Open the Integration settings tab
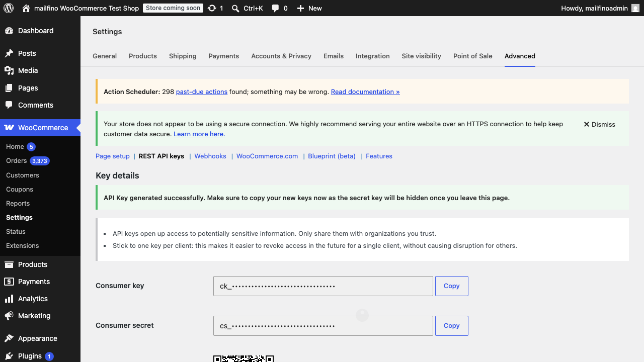The height and width of the screenshot is (362, 644). [373, 56]
